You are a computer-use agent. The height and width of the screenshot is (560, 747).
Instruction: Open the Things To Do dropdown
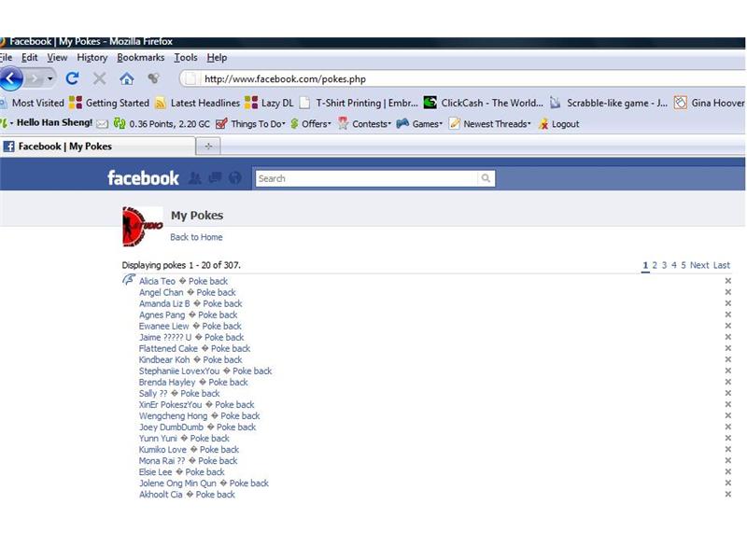point(257,124)
